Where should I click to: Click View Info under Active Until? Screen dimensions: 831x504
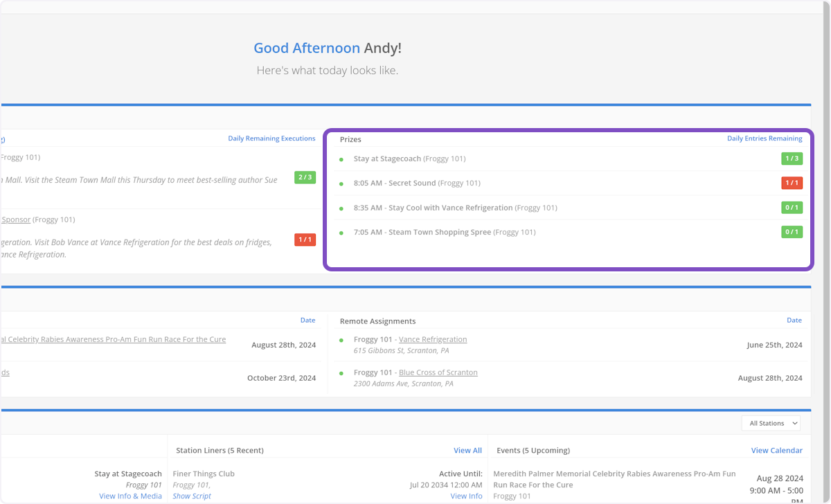[x=466, y=496]
